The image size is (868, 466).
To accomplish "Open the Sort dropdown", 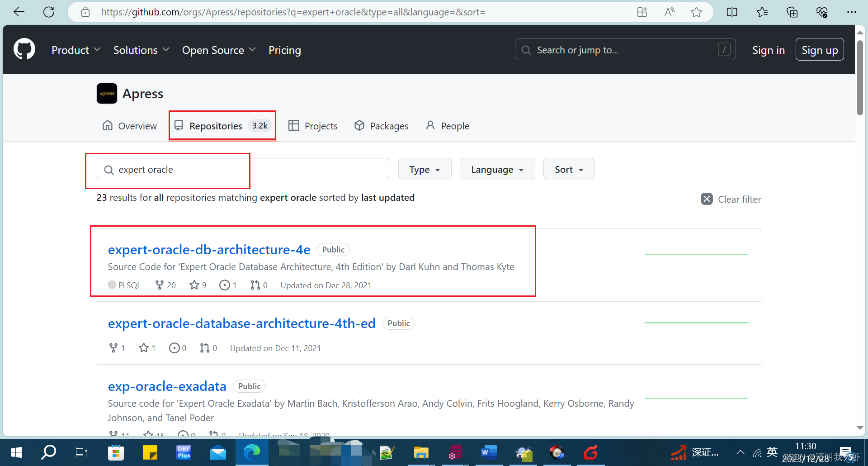I will tap(569, 169).
